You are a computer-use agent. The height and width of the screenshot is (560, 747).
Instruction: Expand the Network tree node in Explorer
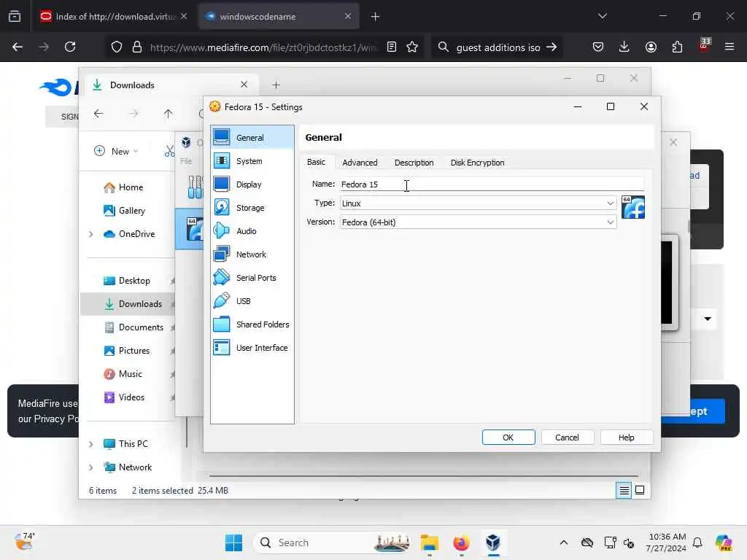pos(90,467)
